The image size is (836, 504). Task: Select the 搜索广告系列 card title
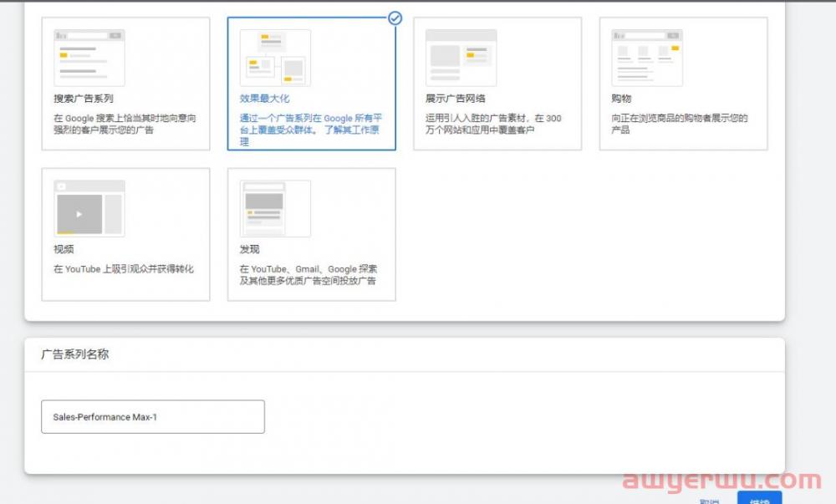click(x=84, y=99)
